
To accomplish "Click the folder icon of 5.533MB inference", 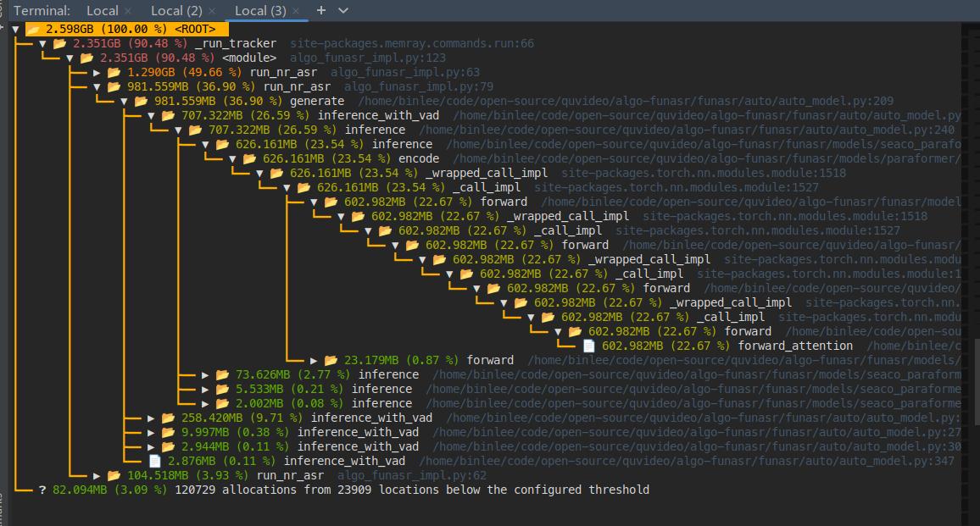I will coord(222,389).
